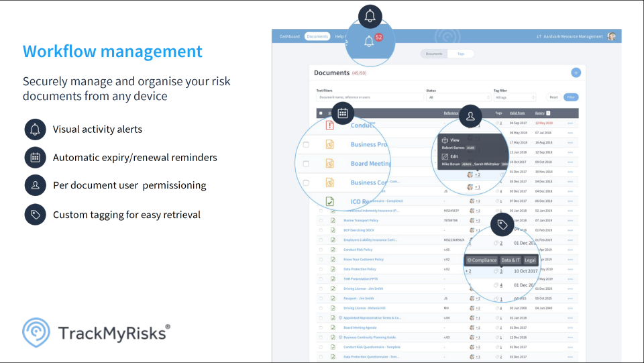Click orange clock document icon for Board Meeting row
Screen dimensions: 644x363
(330, 164)
